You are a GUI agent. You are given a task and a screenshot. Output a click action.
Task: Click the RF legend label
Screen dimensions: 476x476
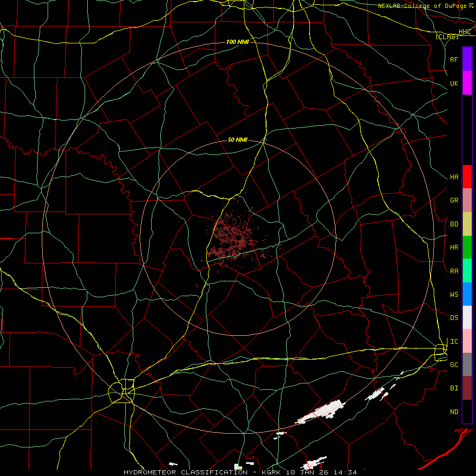[454, 59]
